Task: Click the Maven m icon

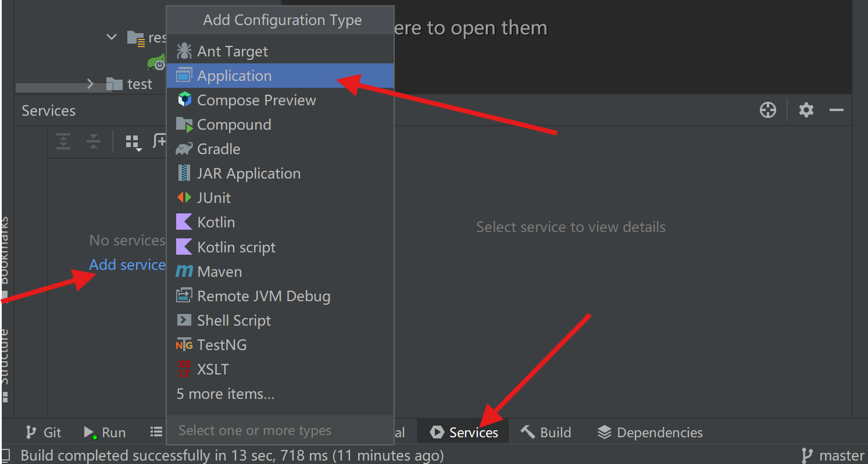Action: [184, 272]
